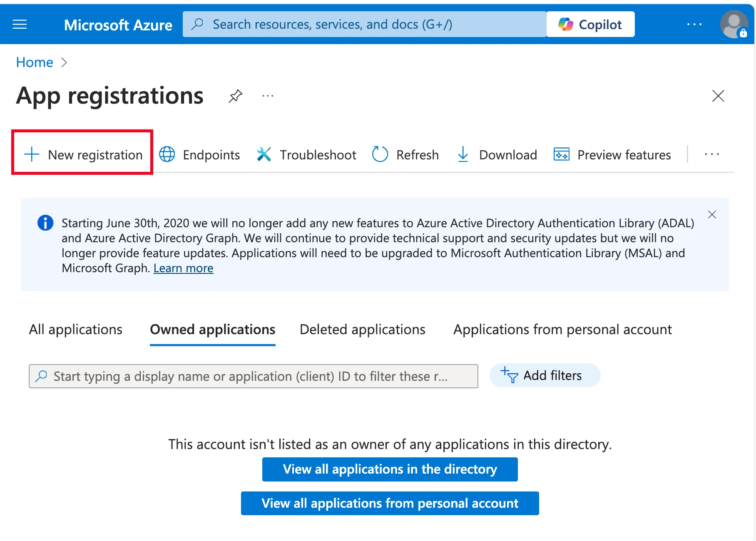The height and width of the screenshot is (541, 756).
Task: Open Copilot from the header
Action: pos(590,24)
